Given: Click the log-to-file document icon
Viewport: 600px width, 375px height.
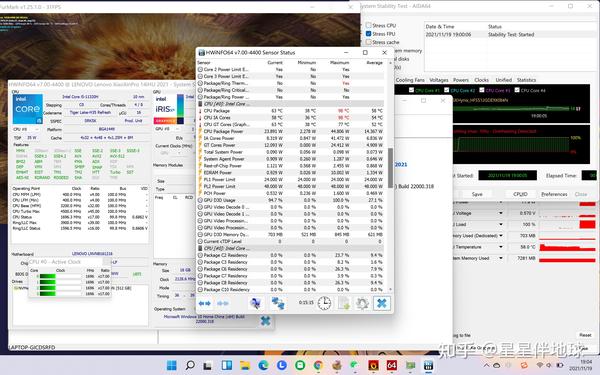Looking at the screenshot, I should point(344,303).
